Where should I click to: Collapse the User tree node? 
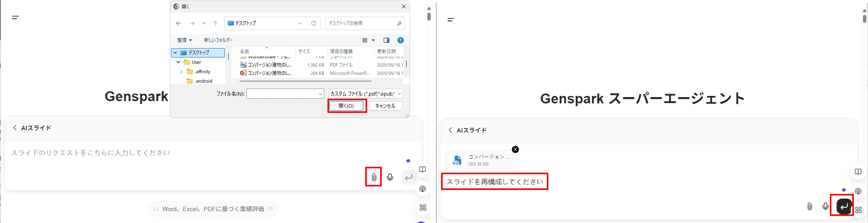coord(178,62)
